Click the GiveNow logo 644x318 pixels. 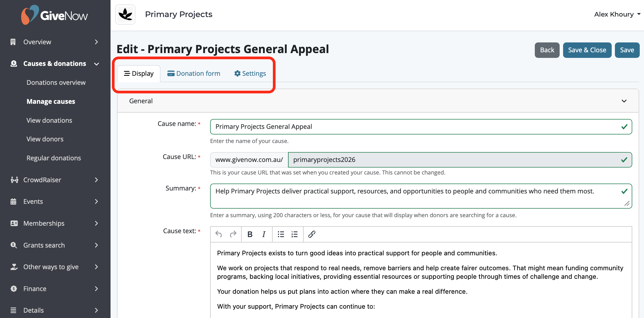coord(54,15)
